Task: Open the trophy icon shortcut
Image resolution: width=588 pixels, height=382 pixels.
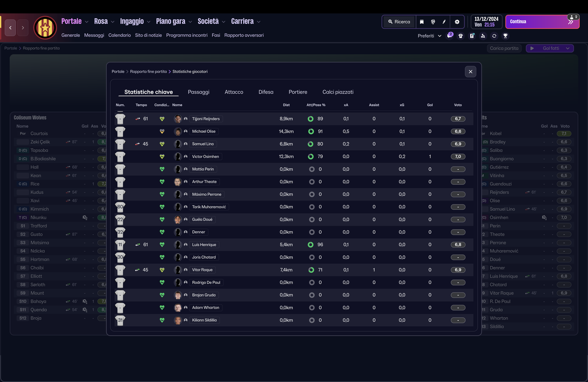Action: [505, 36]
